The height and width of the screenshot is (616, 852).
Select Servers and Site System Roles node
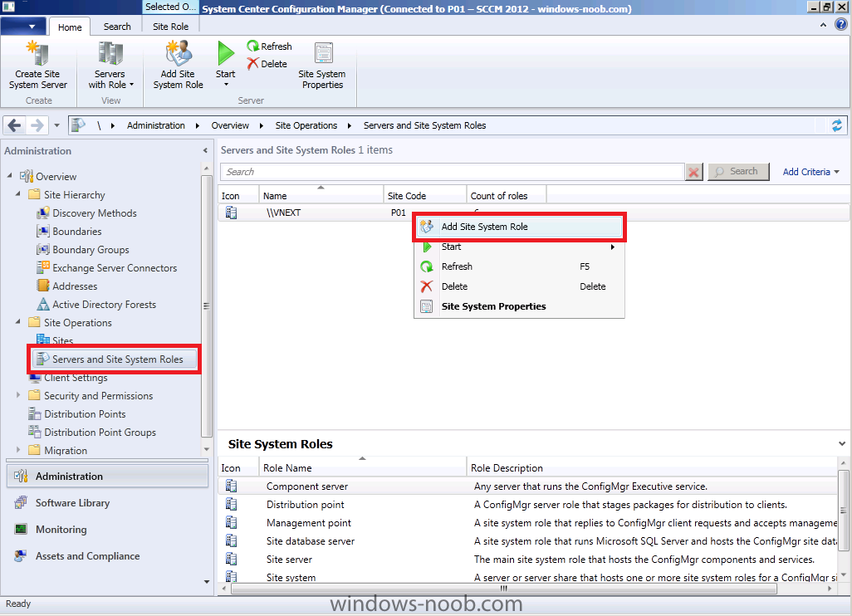(x=114, y=359)
